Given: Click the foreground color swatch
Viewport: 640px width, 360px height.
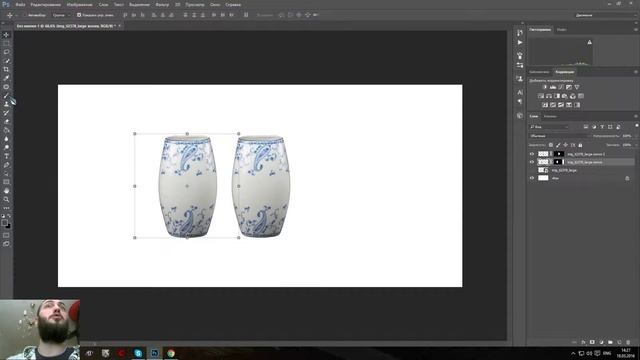Looking at the screenshot, I should [x=4, y=223].
